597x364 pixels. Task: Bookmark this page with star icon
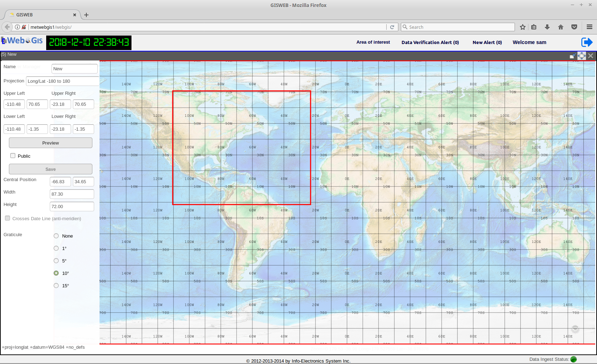point(522,27)
